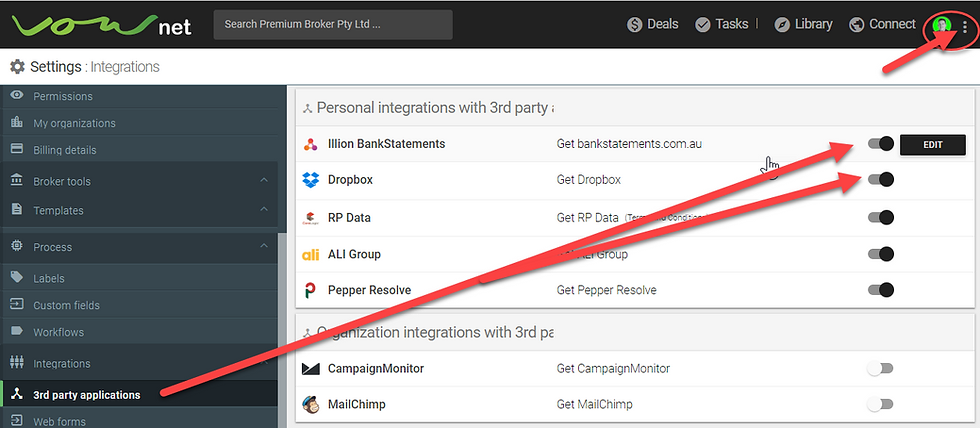Click the Workflows label icon
This screenshot has width=980, height=428.
click(x=17, y=331)
